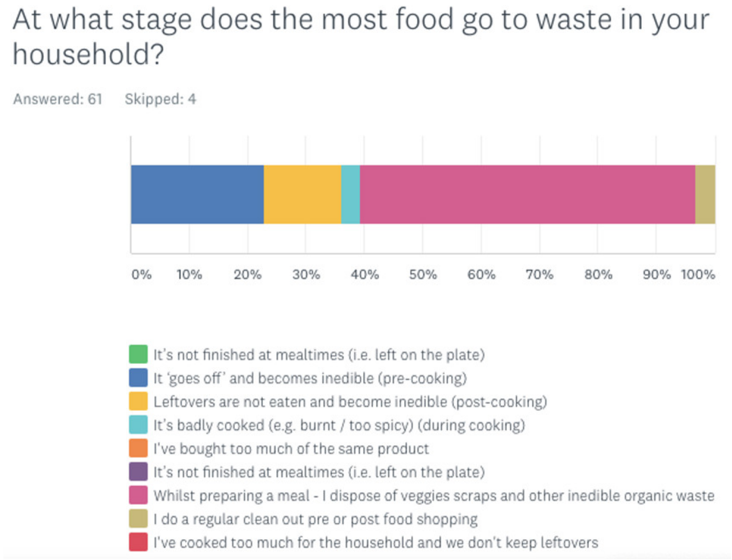Click the tan regular clean out swatch
732x560 pixels.
point(138,519)
